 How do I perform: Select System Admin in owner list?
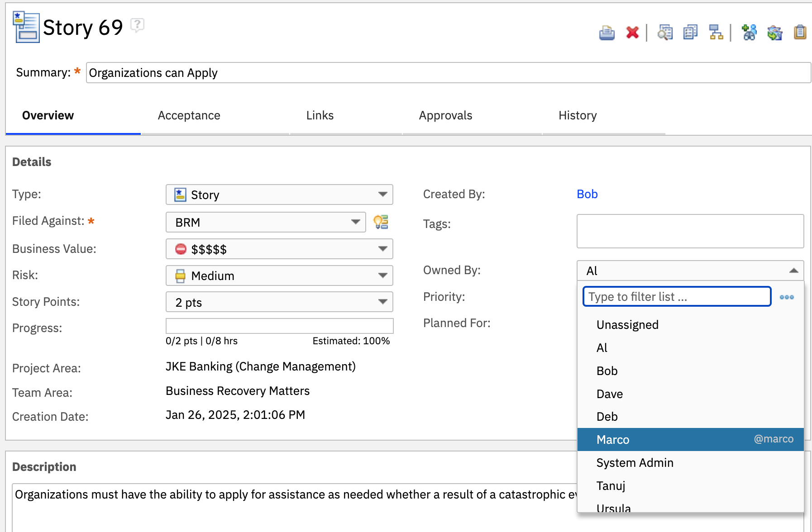click(x=691, y=463)
